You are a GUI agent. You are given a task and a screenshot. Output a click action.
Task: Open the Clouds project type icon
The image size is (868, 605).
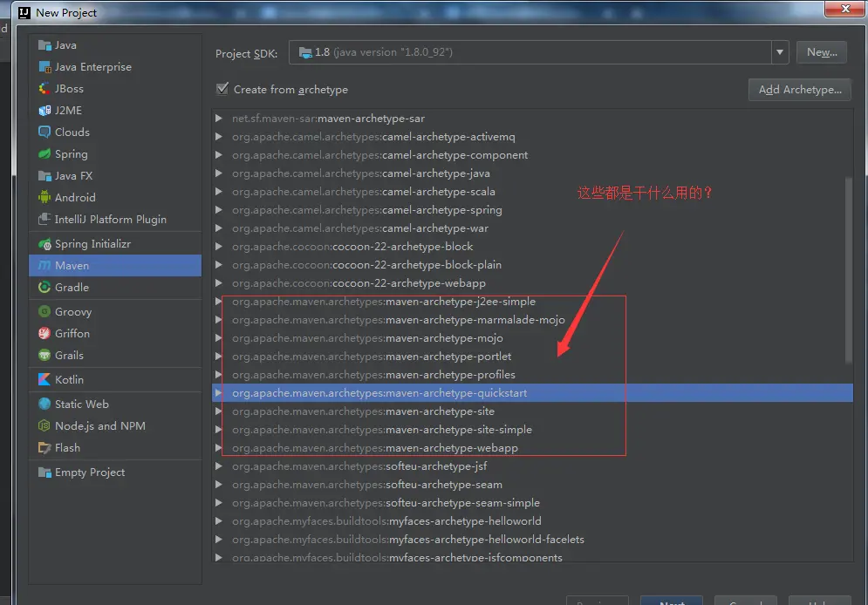coord(44,133)
